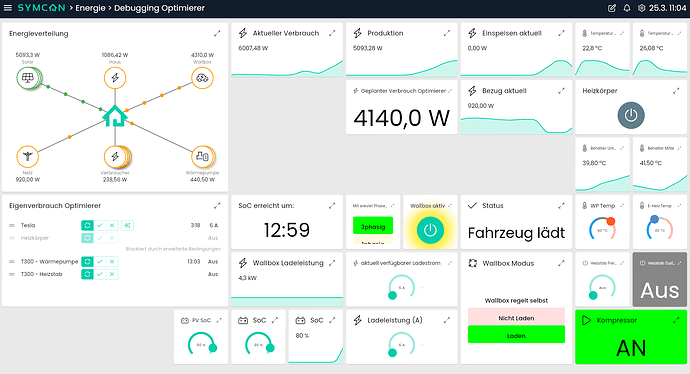This screenshot has width=690, height=374.
Task: Go to Debugging Optimierer breadcrumb
Action: tap(159, 8)
